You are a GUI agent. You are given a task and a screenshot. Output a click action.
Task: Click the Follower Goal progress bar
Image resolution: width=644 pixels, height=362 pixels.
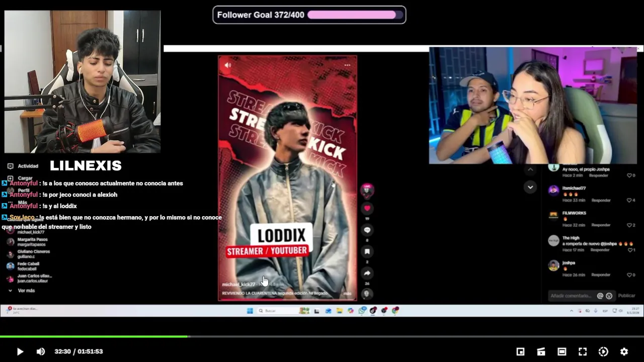point(356,15)
